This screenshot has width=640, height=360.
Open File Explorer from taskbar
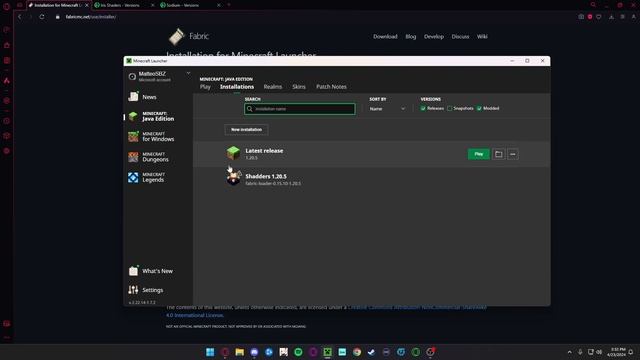coord(240,352)
